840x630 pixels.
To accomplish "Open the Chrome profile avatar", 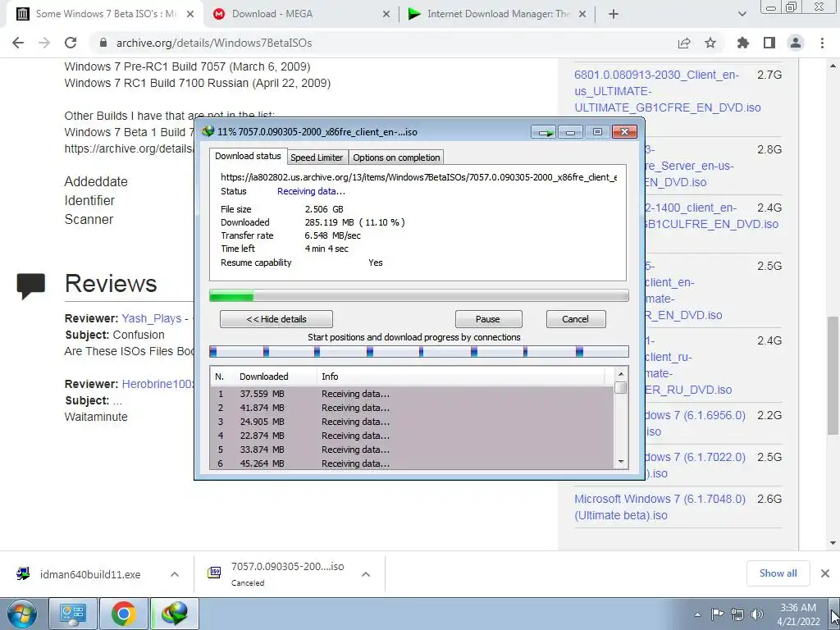I will pyautogui.click(x=796, y=43).
